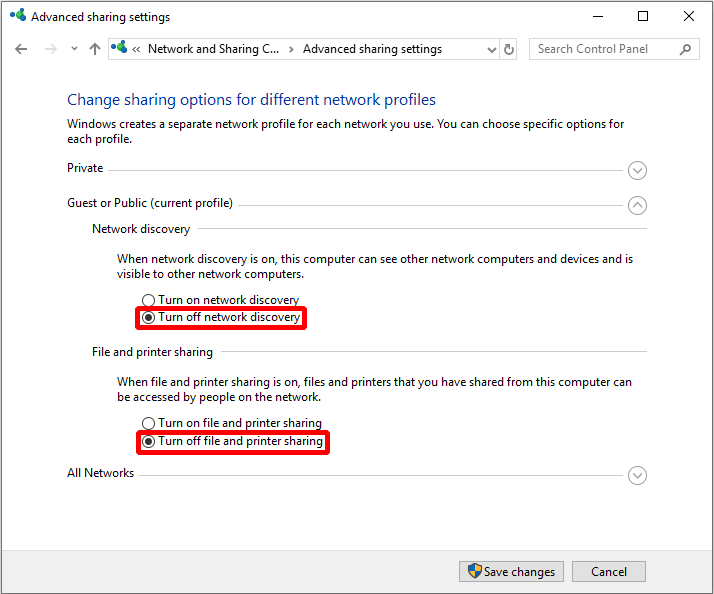Collapse the Guest or Public profile section
The width and height of the screenshot is (714, 594).
pyautogui.click(x=637, y=205)
